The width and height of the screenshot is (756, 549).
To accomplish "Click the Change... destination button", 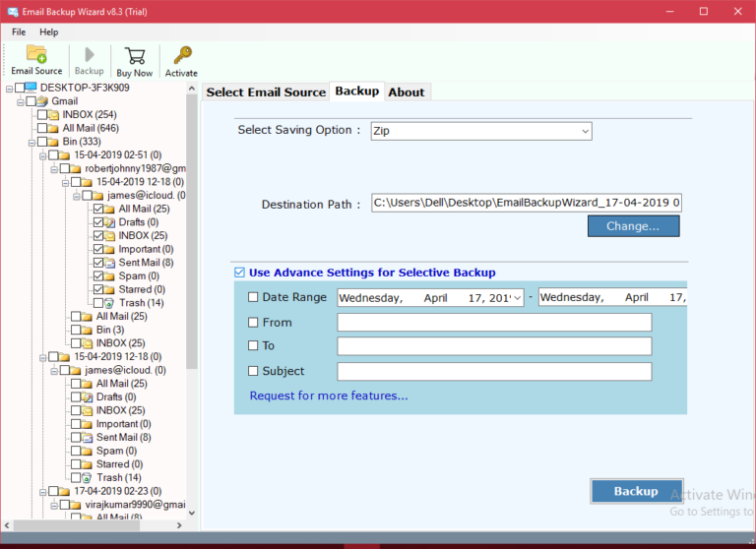I will 633,226.
